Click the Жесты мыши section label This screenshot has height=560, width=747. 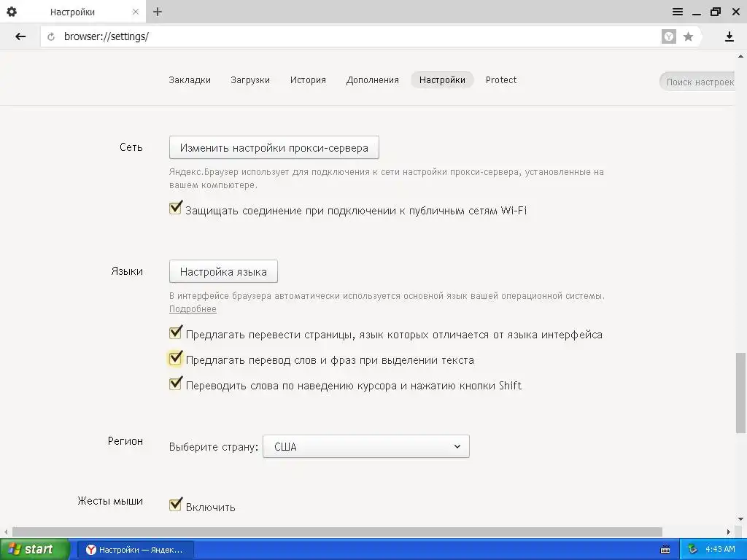click(x=110, y=501)
